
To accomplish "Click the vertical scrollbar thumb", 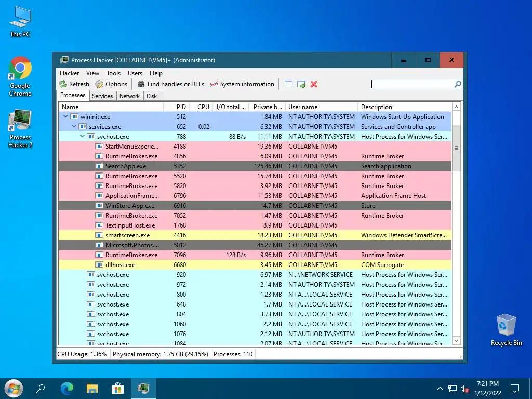I will (456, 148).
